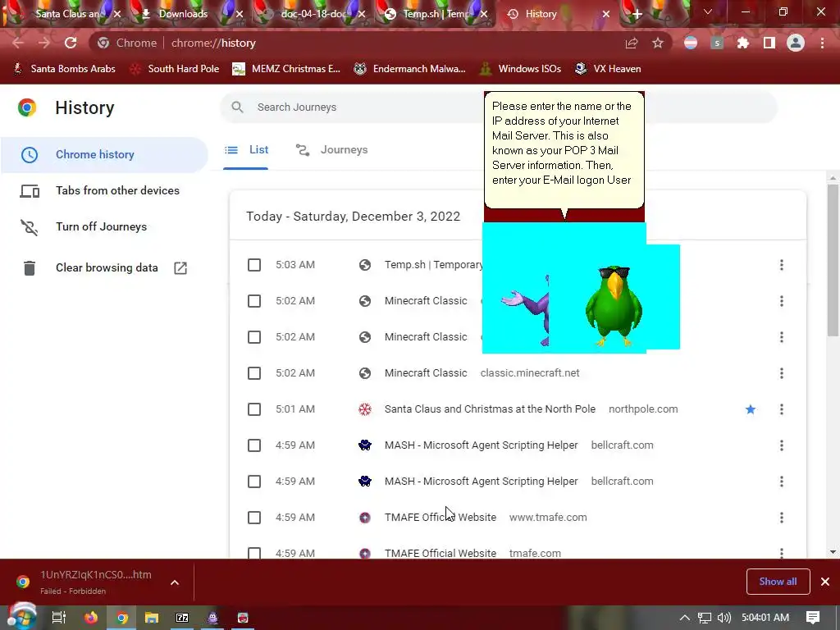Open Task View on taskbar

58,618
